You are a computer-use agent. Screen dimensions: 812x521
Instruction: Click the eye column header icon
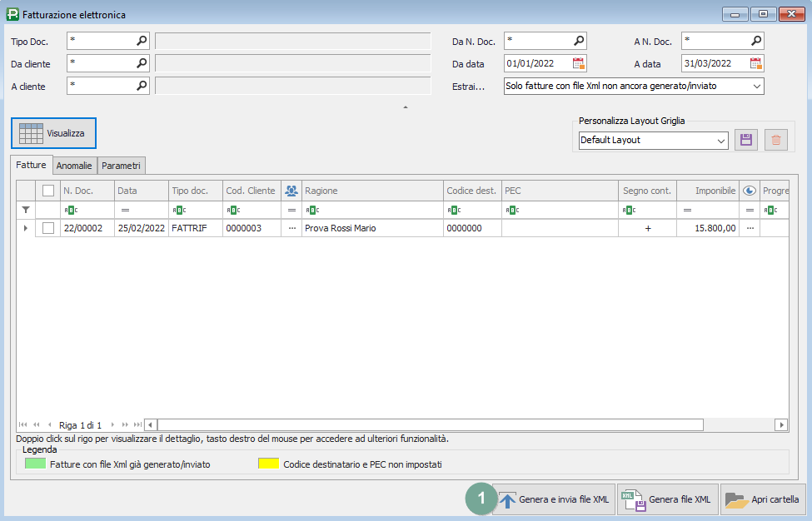coord(749,191)
